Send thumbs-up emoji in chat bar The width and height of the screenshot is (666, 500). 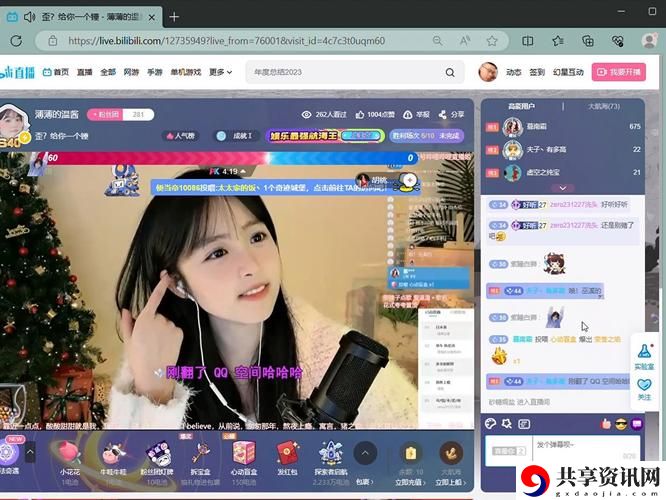point(605,424)
